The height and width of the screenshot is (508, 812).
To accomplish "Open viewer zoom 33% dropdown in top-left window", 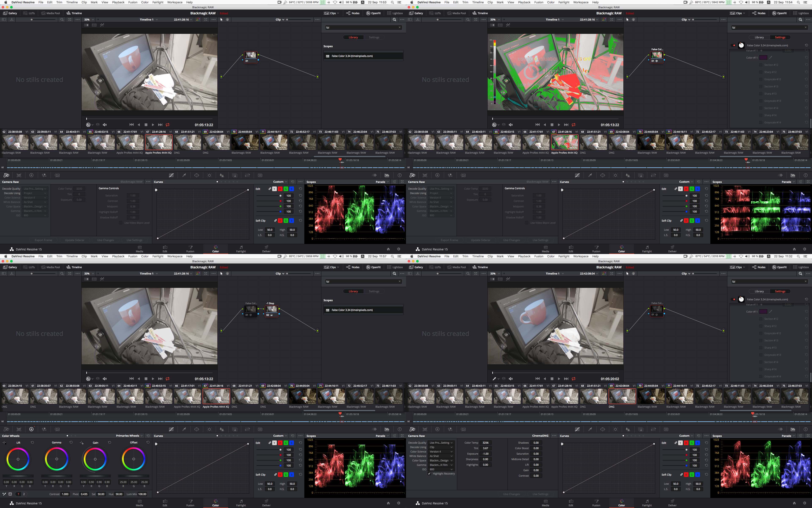I will coord(89,19).
